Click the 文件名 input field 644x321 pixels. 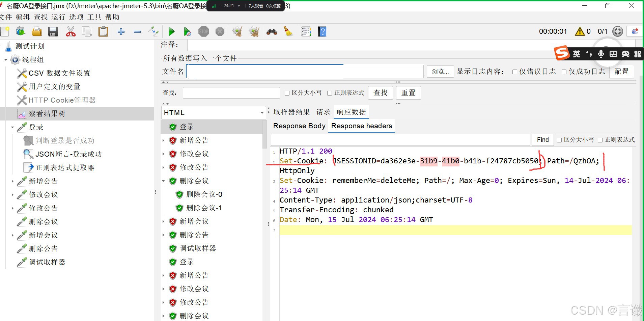pyautogui.click(x=305, y=72)
